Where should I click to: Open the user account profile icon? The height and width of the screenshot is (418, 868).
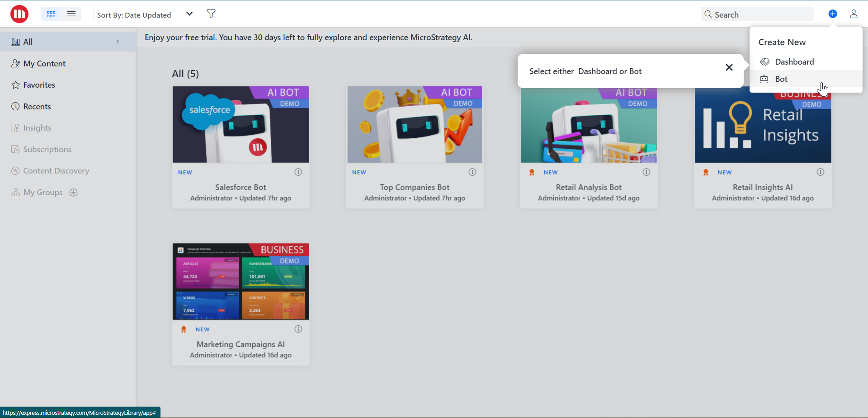[853, 14]
